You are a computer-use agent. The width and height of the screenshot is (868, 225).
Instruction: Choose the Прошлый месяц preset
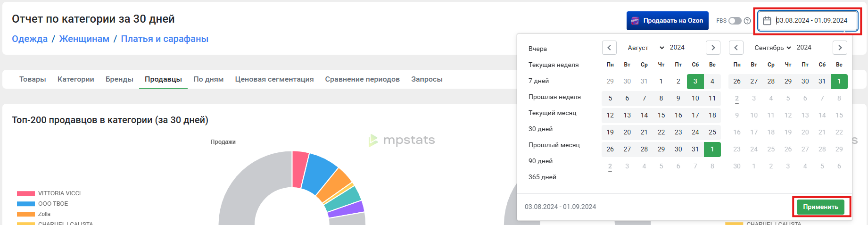coord(554,145)
